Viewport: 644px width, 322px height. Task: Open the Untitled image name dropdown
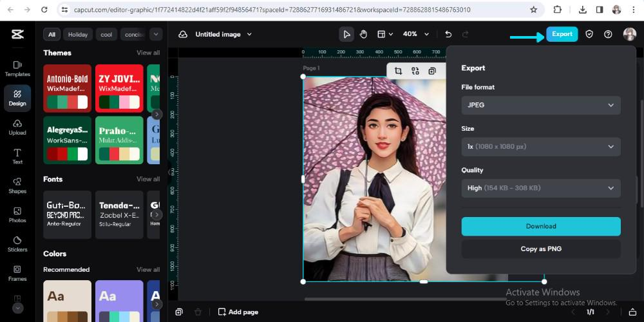tap(223, 35)
